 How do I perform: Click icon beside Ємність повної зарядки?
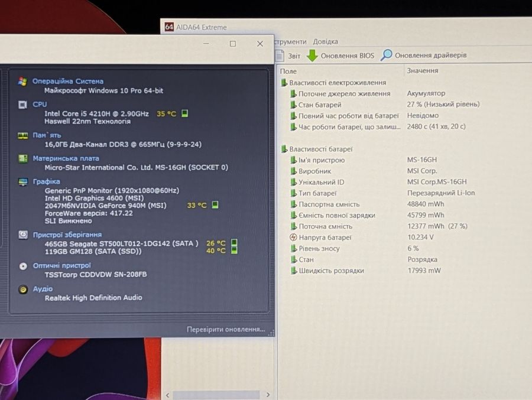(293, 215)
